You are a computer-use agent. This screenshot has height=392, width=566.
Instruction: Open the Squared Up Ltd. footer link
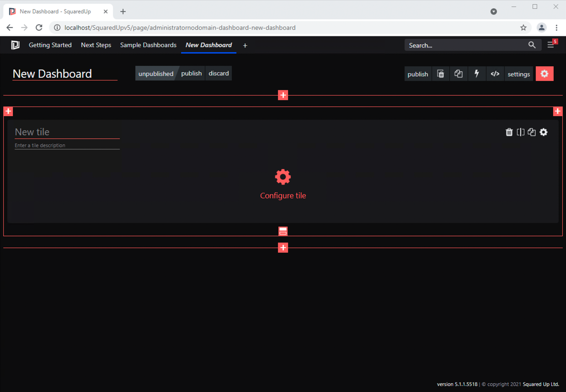pyautogui.click(x=540, y=384)
